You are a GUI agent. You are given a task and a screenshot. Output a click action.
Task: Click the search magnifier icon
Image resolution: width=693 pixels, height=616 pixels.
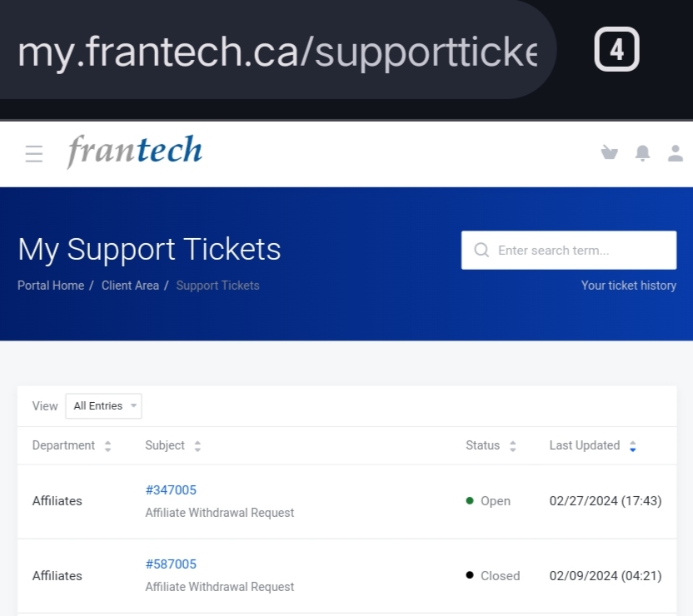pos(481,250)
